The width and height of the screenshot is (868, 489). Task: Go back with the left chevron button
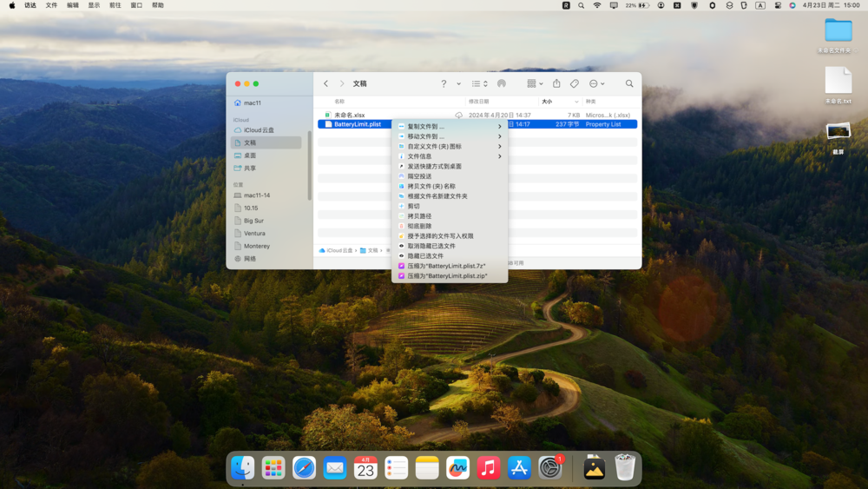(326, 84)
